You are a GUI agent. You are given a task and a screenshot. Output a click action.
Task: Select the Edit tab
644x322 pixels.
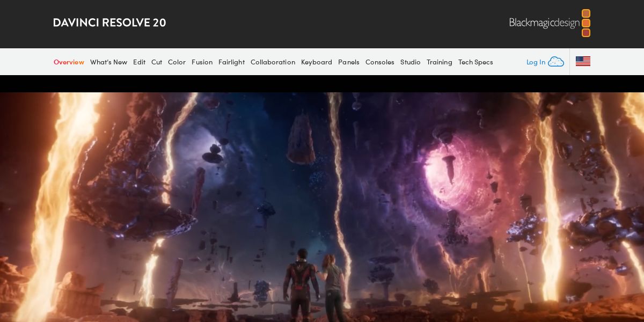point(139,62)
